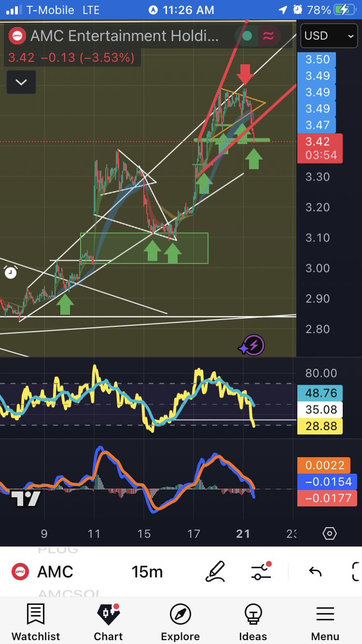Image resolution: width=362 pixels, height=644 pixels.
Task: Tap the 11:26 AM time pill
Action: point(181,10)
